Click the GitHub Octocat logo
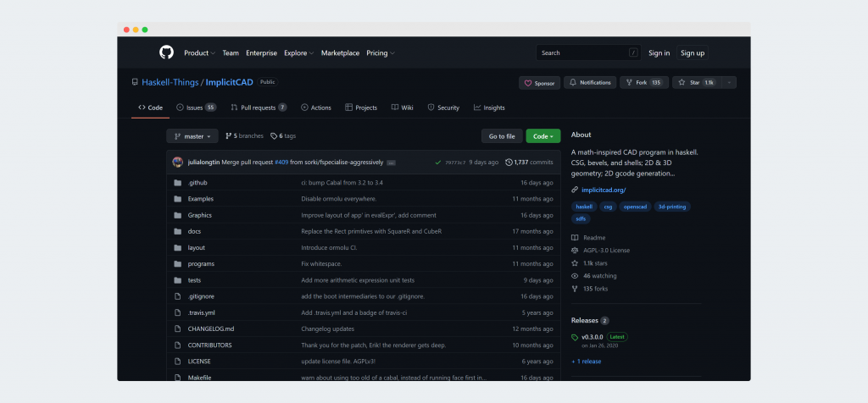Viewport: 868px width, 403px height. click(166, 52)
